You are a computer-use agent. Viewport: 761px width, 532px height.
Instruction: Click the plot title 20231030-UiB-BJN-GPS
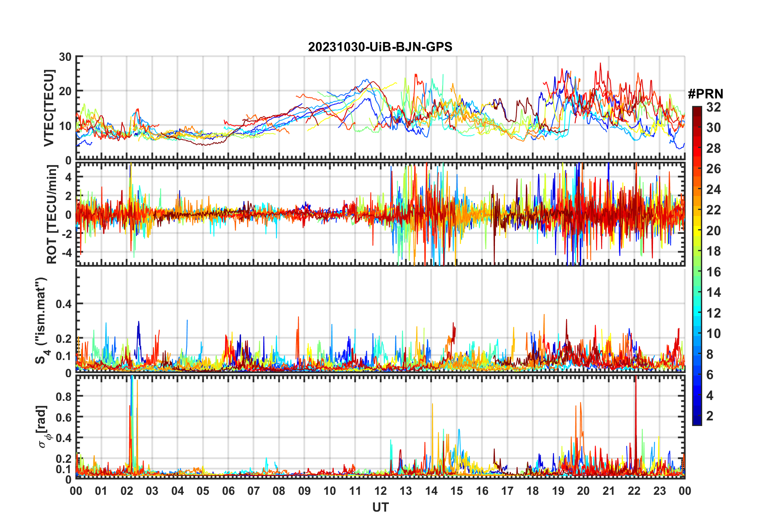(380, 47)
